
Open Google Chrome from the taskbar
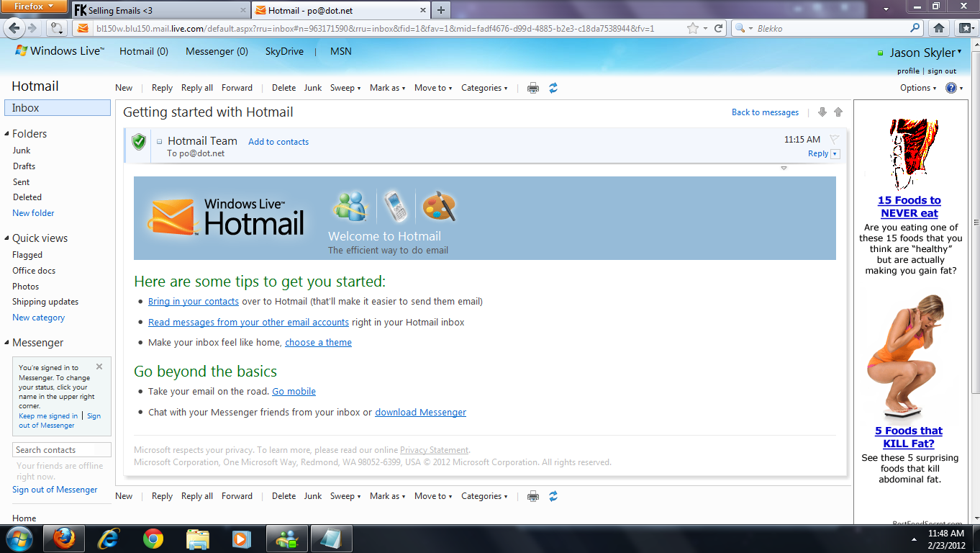[153, 539]
